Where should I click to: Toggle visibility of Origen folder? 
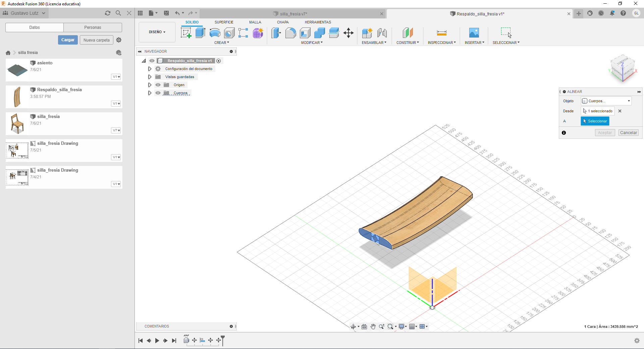158,85
